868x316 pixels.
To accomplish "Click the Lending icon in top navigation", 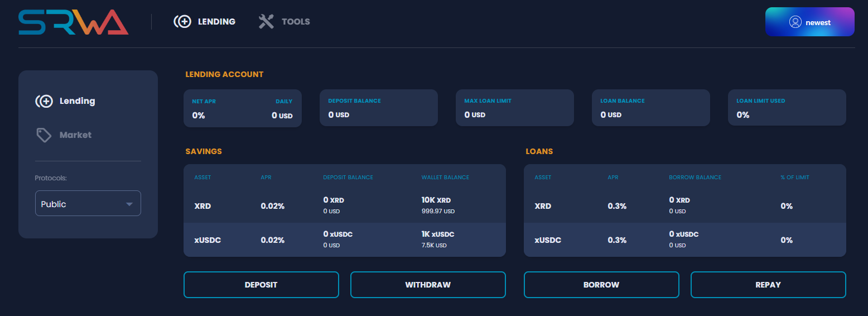I will tap(182, 22).
